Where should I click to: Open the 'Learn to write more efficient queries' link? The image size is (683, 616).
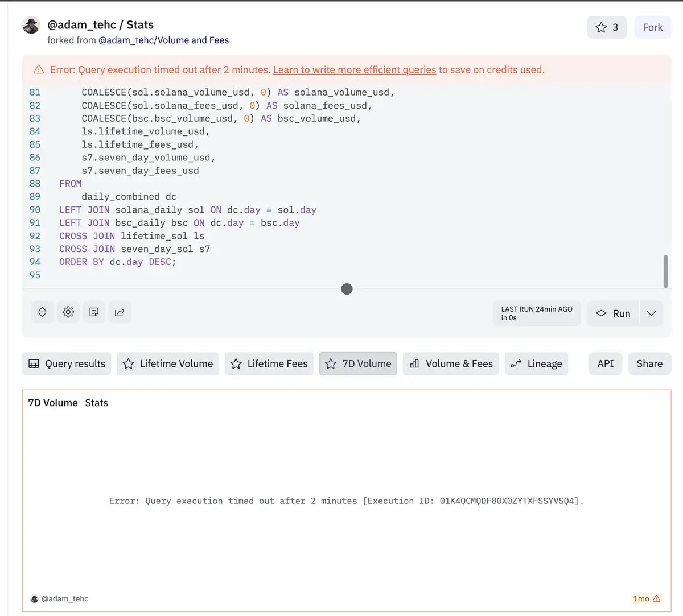[354, 70]
